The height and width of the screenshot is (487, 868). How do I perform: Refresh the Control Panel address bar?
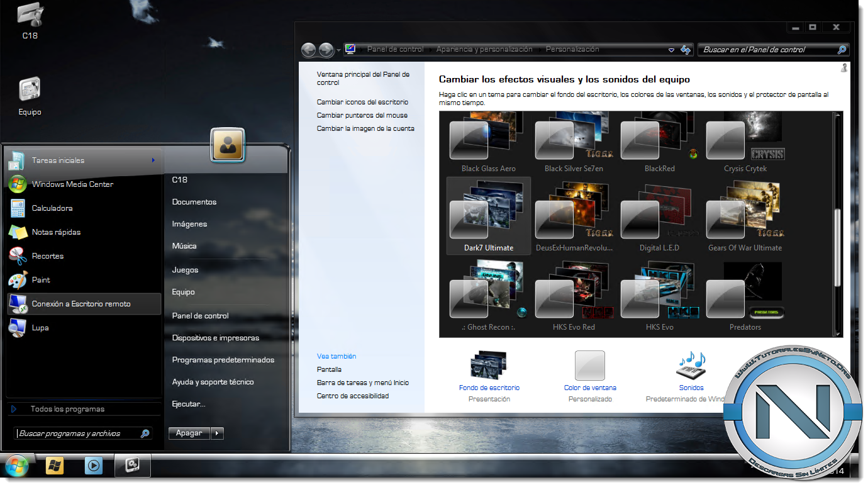click(686, 50)
